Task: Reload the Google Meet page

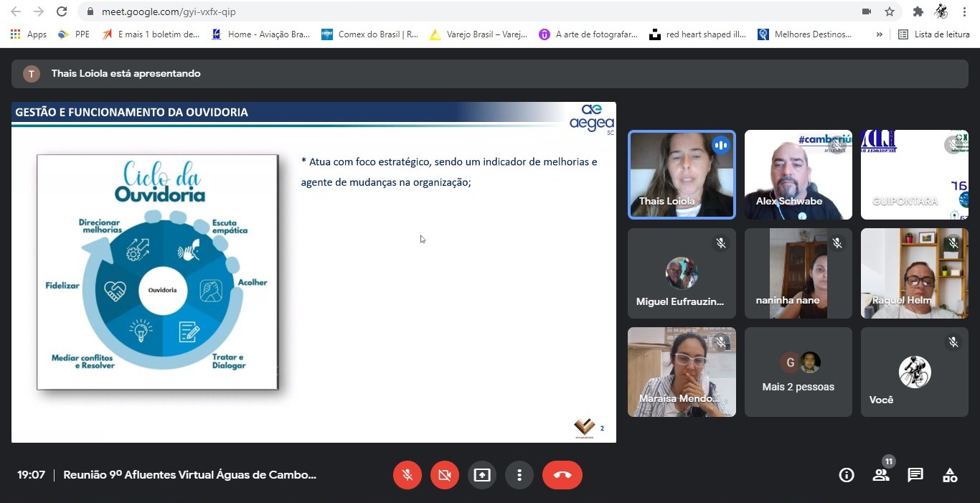Action: (62, 11)
